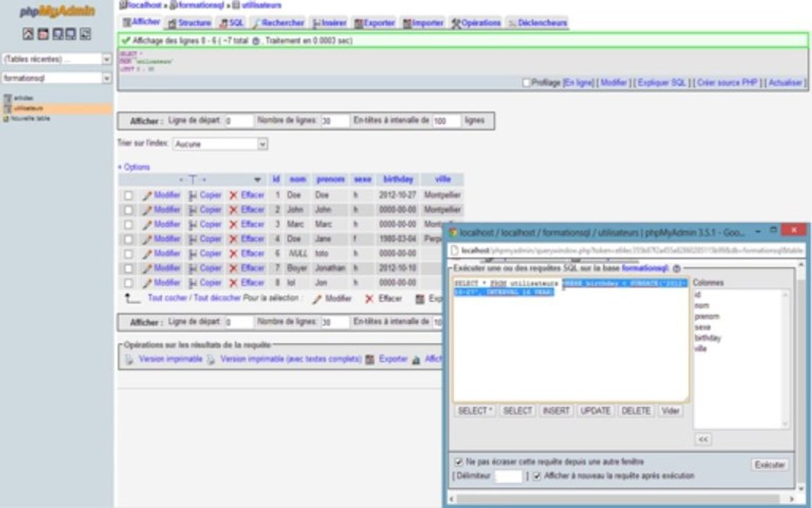Reload the navigation frame icon
The image size is (812, 508).
click(85, 34)
